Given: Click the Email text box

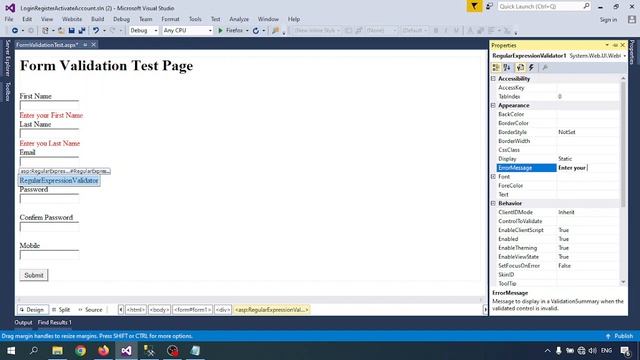Looking at the screenshot, I should point(49,161).
